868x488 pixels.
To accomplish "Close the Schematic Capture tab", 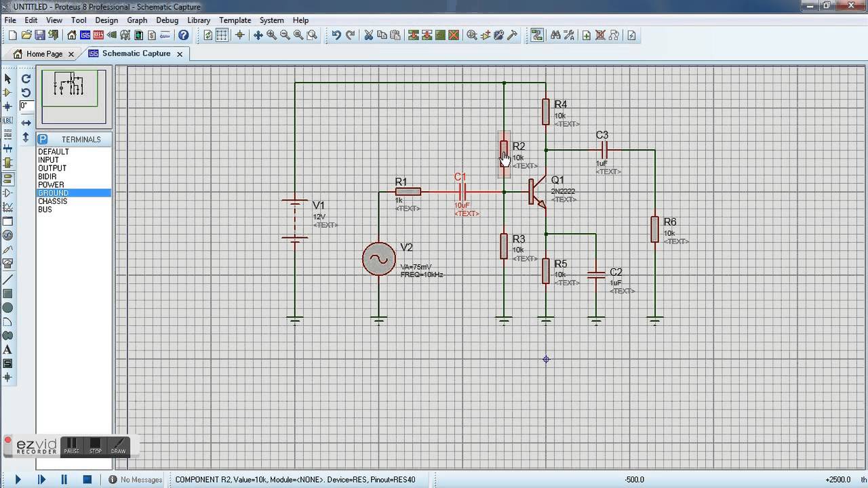I will point(180,54).
